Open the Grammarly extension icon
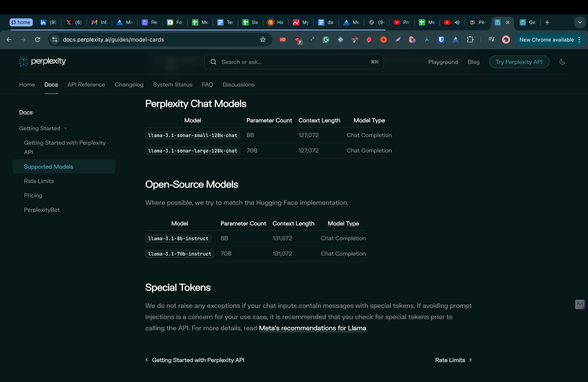 (x=326, y=40)
